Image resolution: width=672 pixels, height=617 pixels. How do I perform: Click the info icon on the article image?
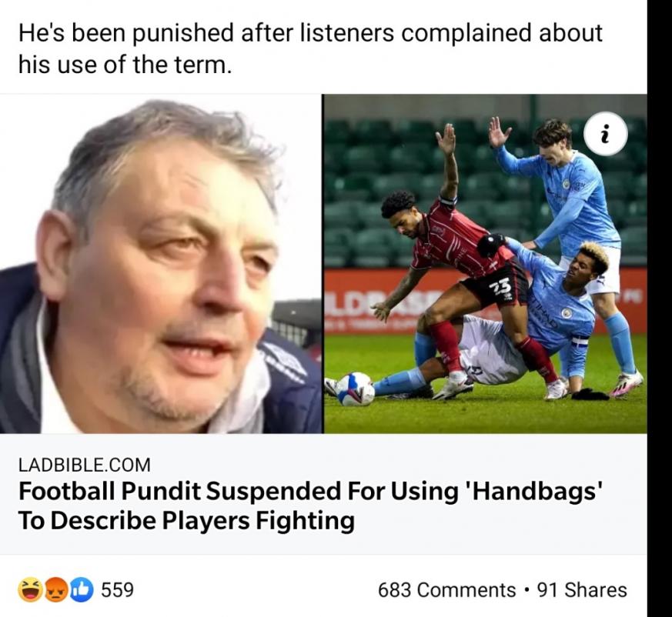point(606,134)
